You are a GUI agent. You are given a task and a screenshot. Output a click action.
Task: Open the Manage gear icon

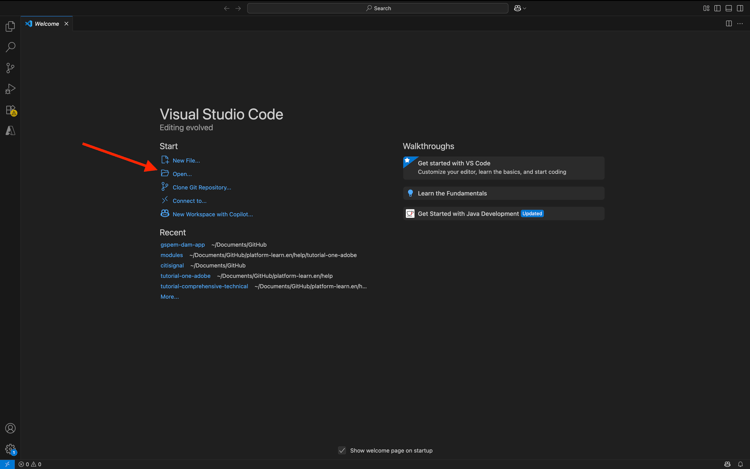tap(10, 449)
